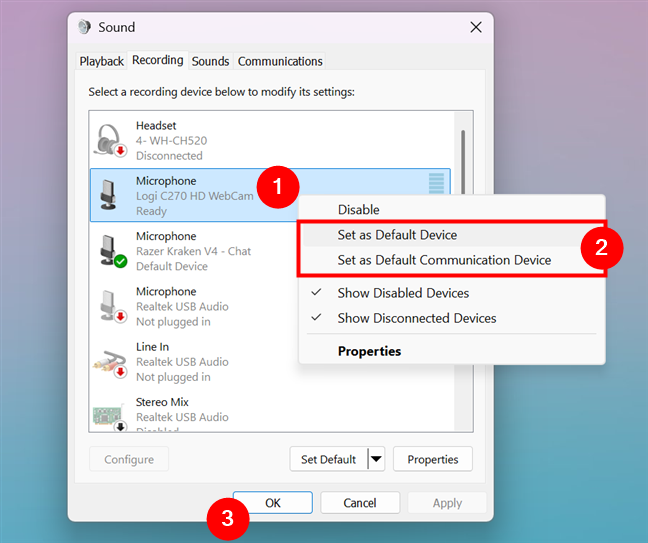The height and width of the screenshot is (543, 648).
Task: Click the Stereo Mix sound card icon
Action: pyautogui.click(x=109, y=417)
